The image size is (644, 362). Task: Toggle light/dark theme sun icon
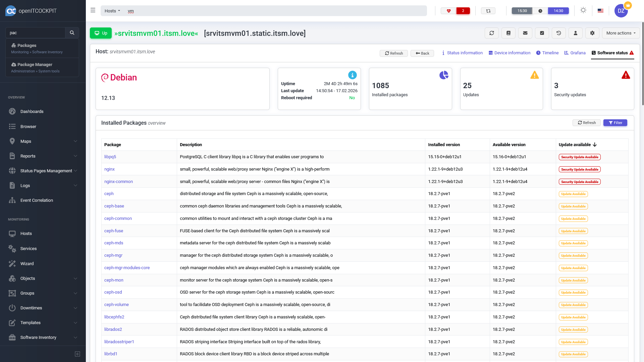click(583, 10)
